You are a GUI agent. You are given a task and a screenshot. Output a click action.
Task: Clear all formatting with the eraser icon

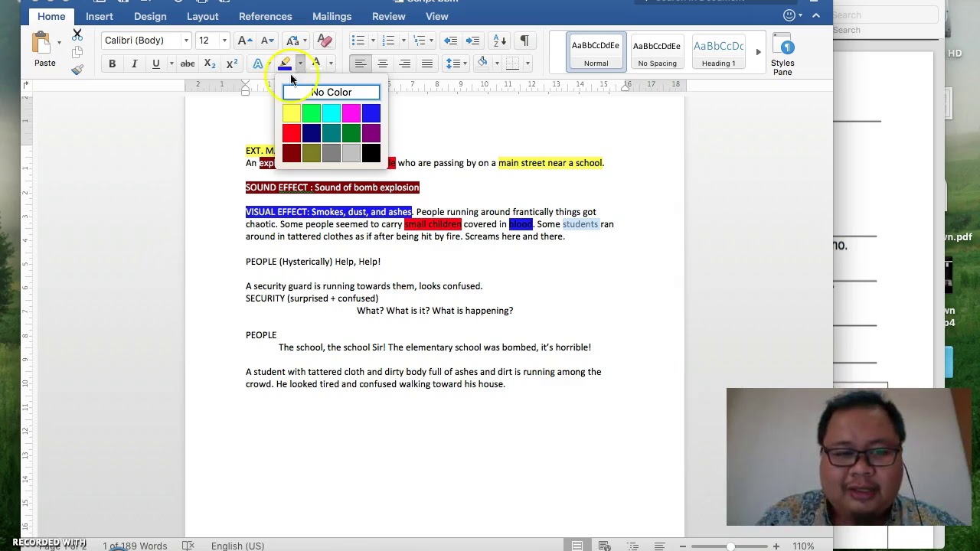coord(325,41)
